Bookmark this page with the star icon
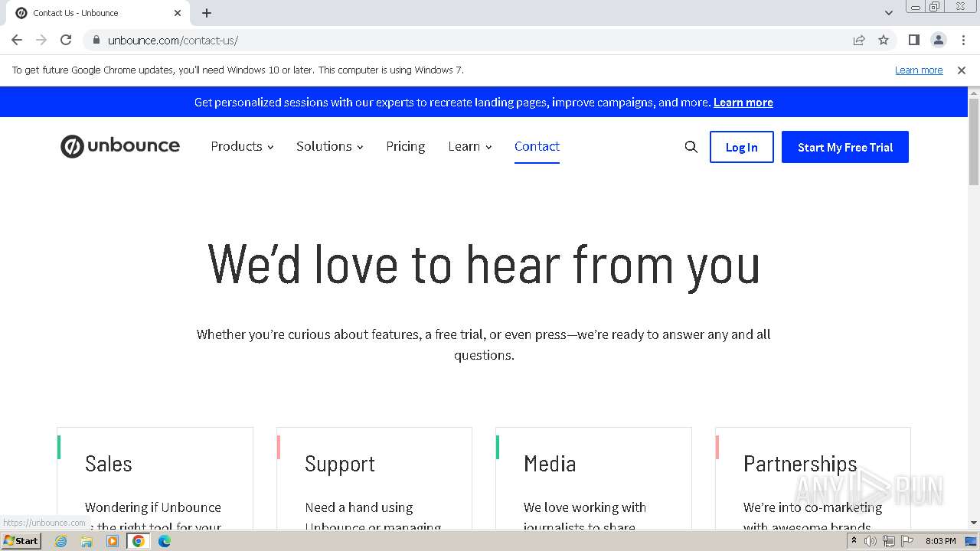Screen dimensions: 980x551 [884, 40]
